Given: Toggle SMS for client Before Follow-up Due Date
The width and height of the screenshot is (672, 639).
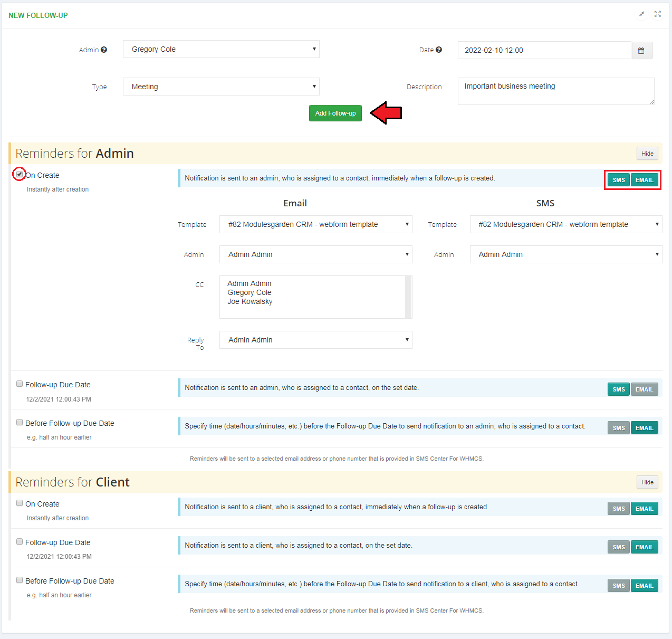Looking at the screenshot, I should click(x=619, y=586).
